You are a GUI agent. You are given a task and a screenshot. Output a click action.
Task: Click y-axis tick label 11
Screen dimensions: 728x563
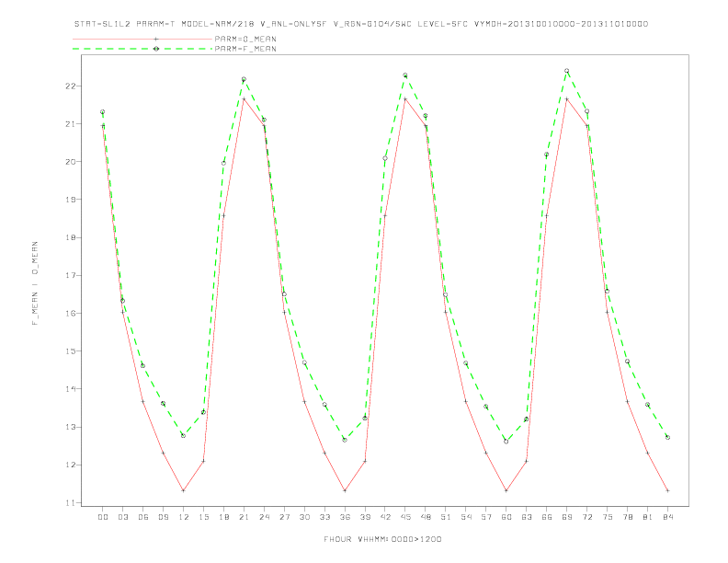point(70,502)
